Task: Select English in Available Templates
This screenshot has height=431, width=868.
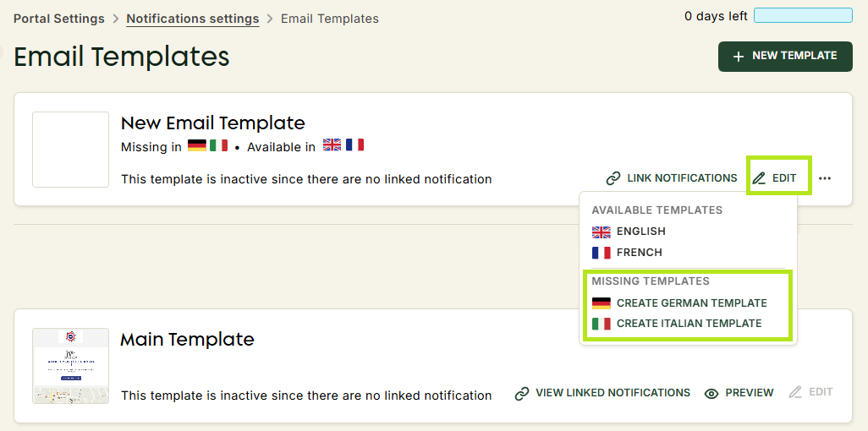Action: click(x=629, y=232)
